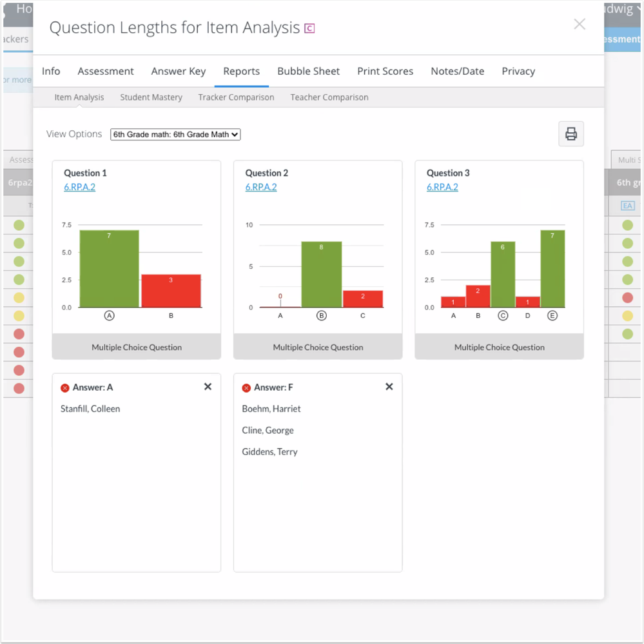Click the Question 3 heading
This screenshot has width=644, height=644.
[x=448, y=173]
